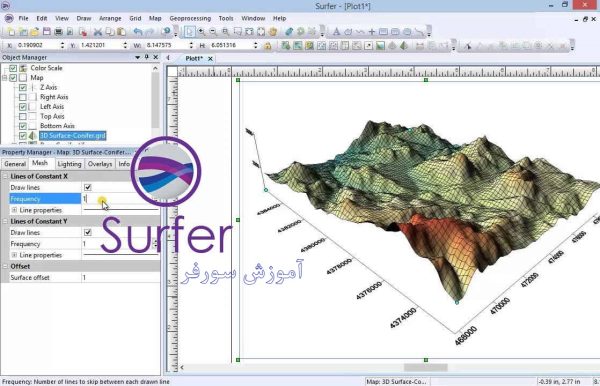
Task: Collapse Lines of Constant Y section
Action: [x=5, y=222]
